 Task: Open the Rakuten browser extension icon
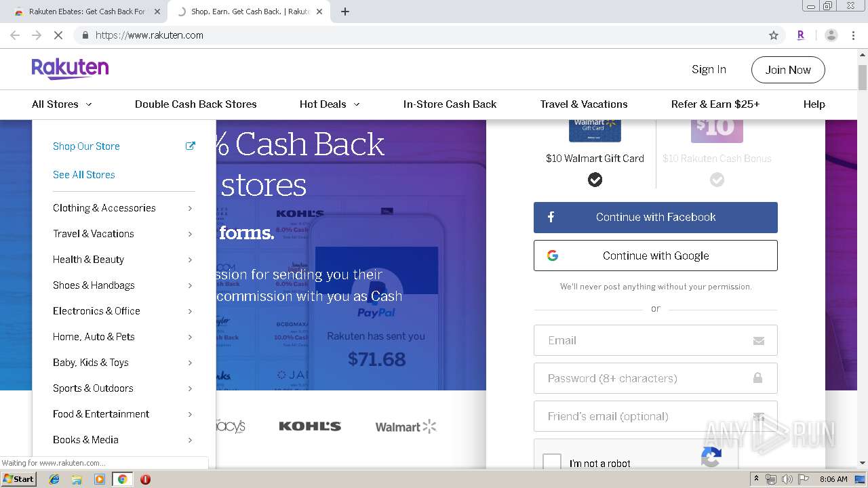point(801,35)
